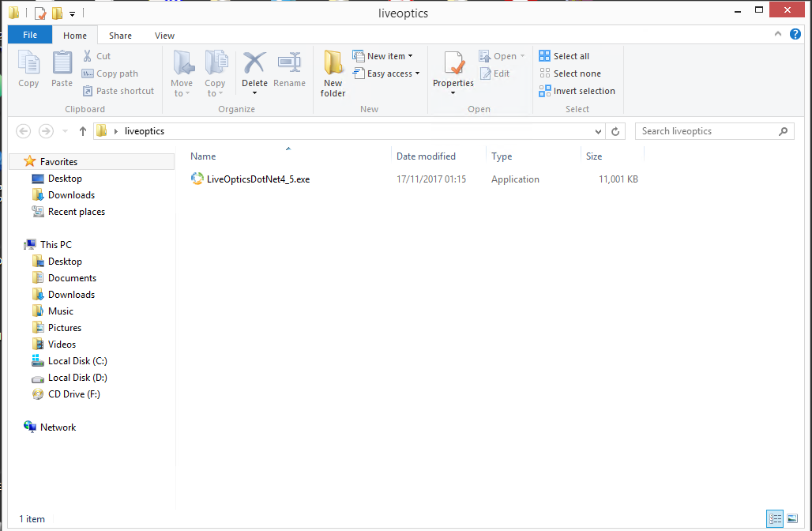
Task: Click liveoptics in the address bar
Action: (145, 131)
